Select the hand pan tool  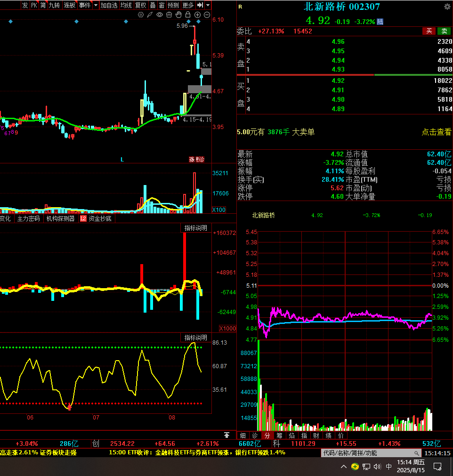(x=178, y=15)
